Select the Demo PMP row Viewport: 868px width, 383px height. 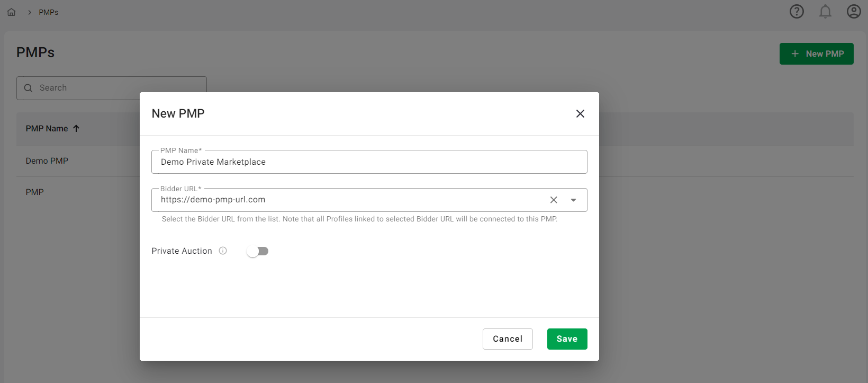coord(47,161)
